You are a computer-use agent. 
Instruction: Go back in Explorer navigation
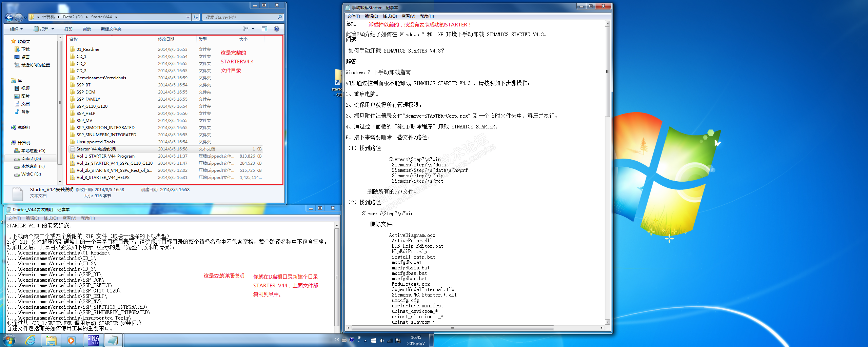[9, 17]
